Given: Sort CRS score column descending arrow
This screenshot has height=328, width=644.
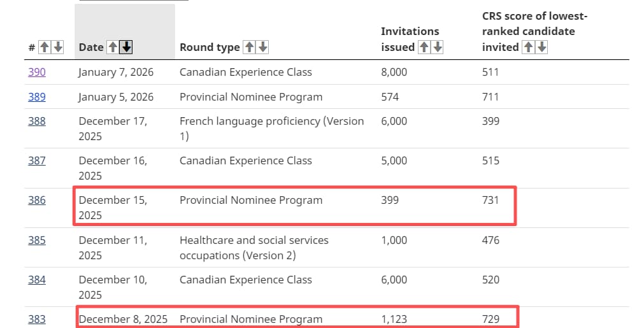Looking at the screenshot, I should (541, 47).
